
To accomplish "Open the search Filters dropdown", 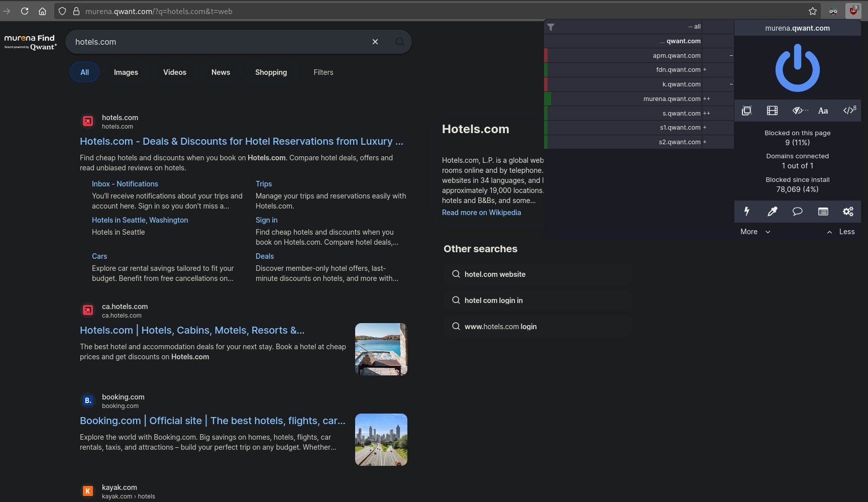I will [323, 72].
